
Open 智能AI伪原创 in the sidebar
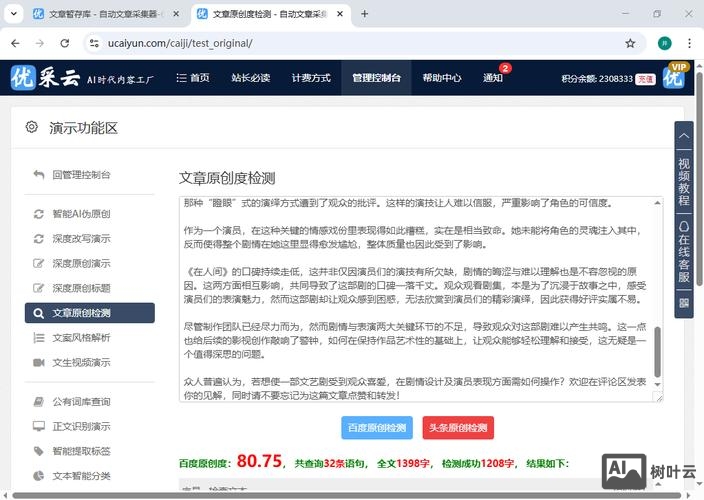point(81,214)
